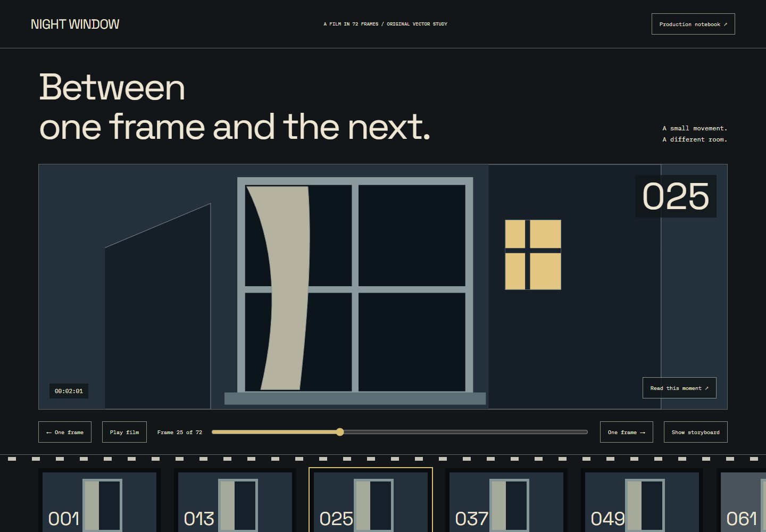This screenshot has width=766, height=532.
Task: Select storyboard thumbnail 061
Action: click(x=742, y=500)
